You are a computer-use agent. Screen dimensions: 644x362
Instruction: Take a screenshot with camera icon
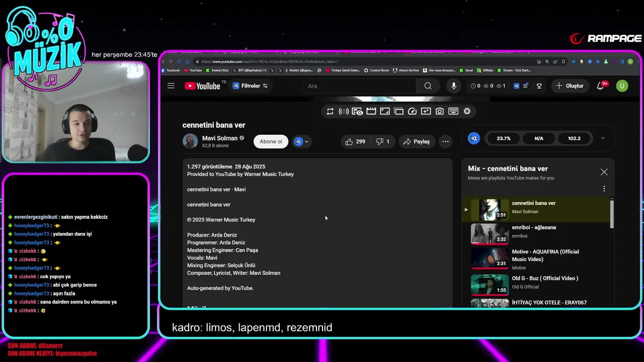click(x=440, y=112)
